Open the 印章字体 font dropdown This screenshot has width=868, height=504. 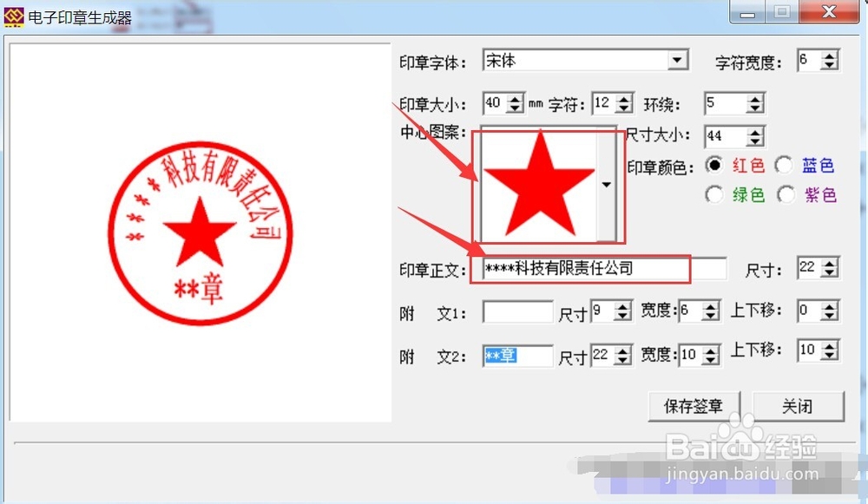click(x=677, y=61)
